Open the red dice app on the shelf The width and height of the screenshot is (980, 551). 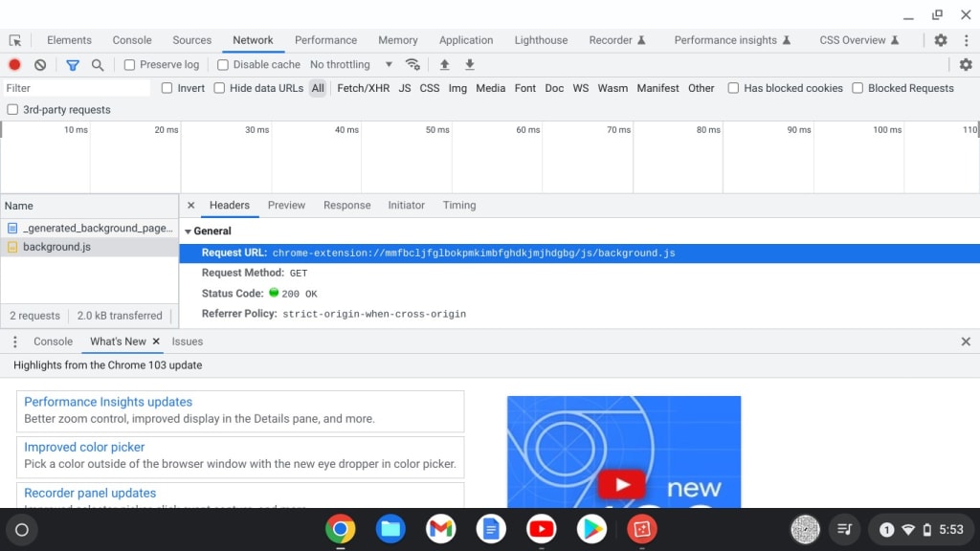642,529
